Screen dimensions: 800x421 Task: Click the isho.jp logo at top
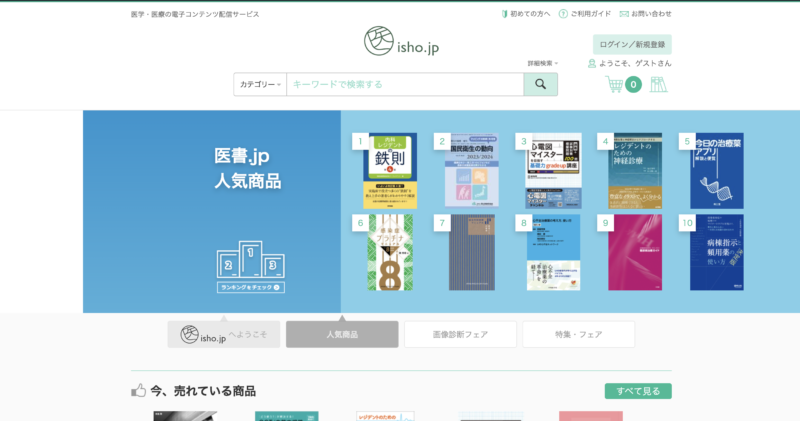click(x=401, y=41)
